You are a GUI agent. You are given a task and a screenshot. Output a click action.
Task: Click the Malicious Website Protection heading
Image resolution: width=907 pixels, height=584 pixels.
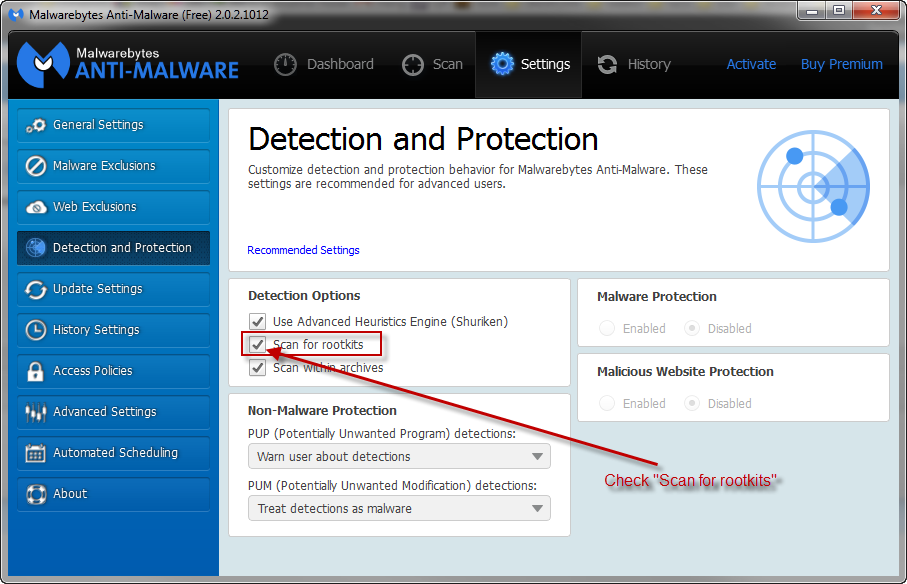[685, 372]
